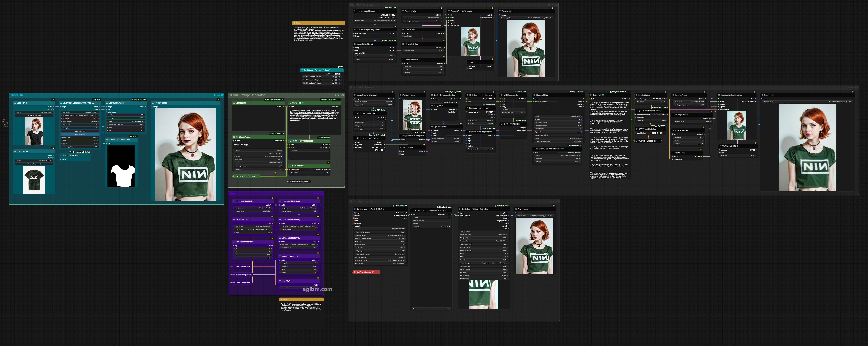Click the url field in My Ollama Vision
Screen dimensions: 868x346
pyautogui.click(x=258, y=154)
